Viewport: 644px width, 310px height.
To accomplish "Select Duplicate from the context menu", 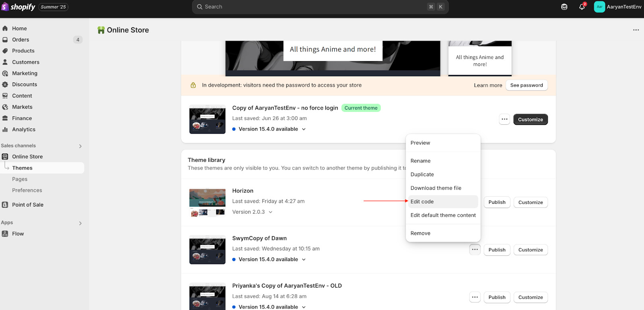I will pyautogui.click(x=443, y=174).
